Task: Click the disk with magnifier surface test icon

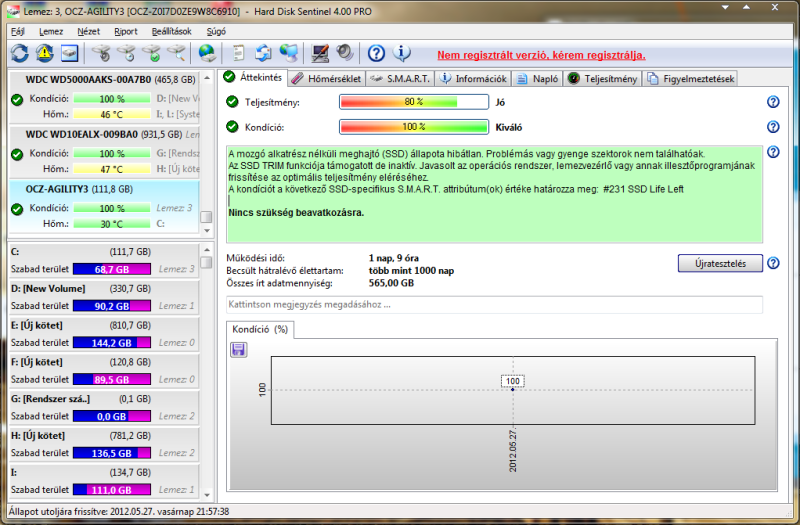Action: pos(176,53)
